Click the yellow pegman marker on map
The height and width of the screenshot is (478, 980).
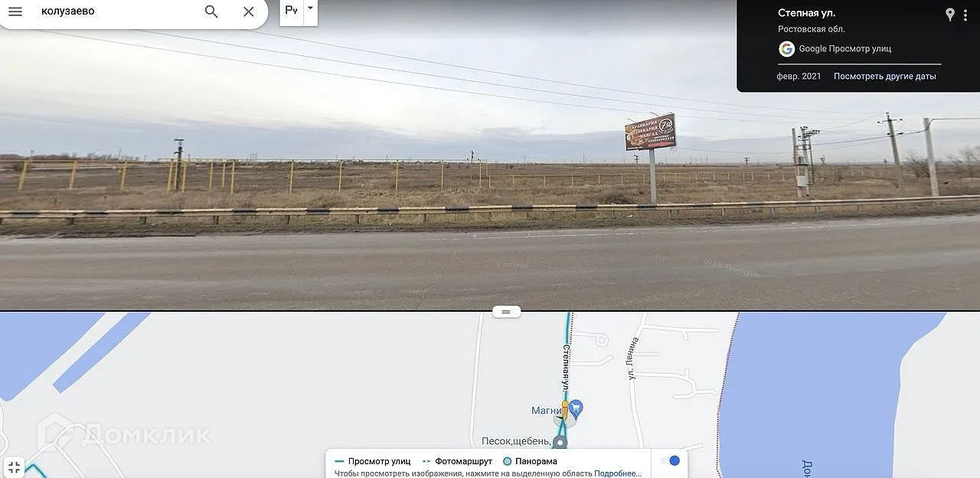click(565, 409)
